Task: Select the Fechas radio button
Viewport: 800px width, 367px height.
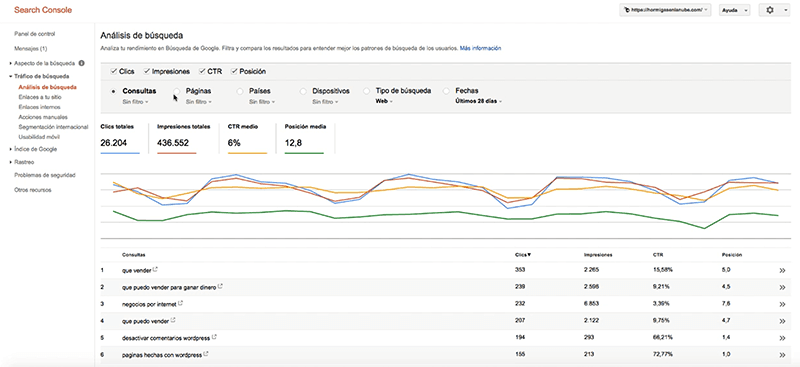Action: point(446,91)
